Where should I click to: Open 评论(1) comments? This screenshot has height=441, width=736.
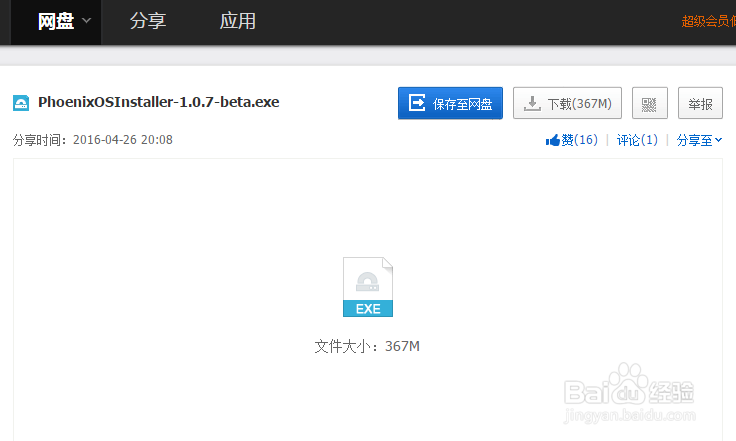[637, 140]
